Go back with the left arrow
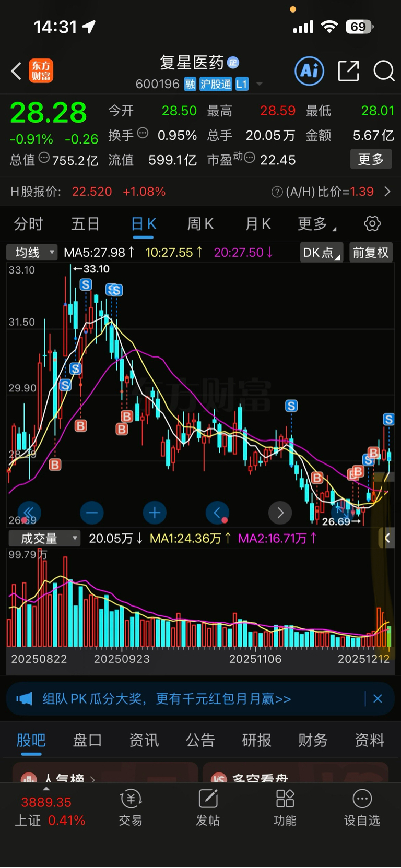This screenshot has width=401, height=868. point(16,71)
